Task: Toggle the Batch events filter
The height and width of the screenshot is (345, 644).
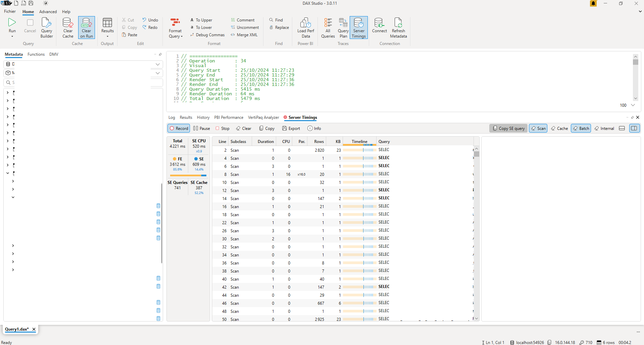Action: (x=581, y=129)
